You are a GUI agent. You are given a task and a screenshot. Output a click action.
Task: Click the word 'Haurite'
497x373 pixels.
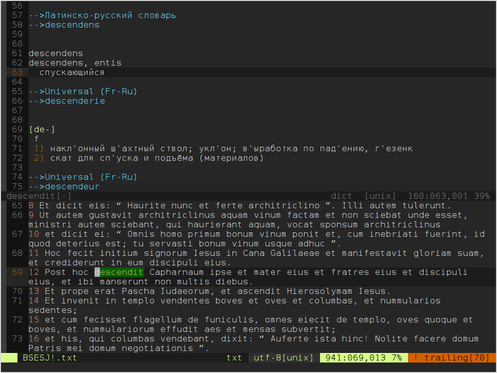(x=146, y=206)
